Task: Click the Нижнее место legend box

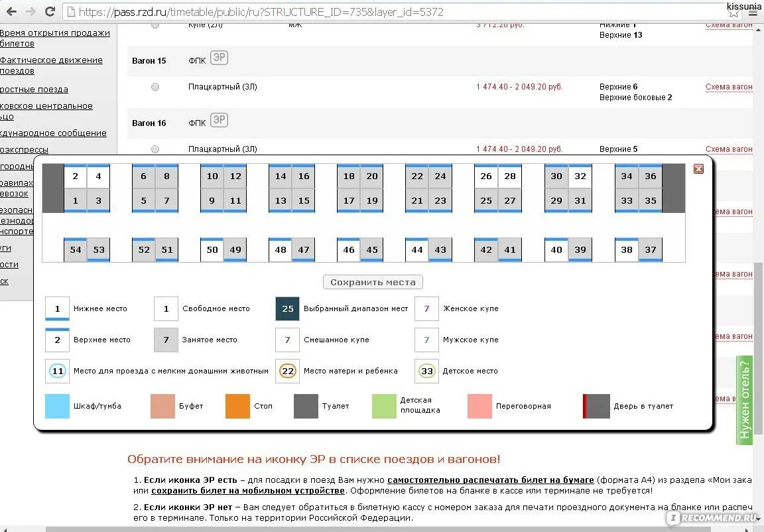Action: coord(57,309)
